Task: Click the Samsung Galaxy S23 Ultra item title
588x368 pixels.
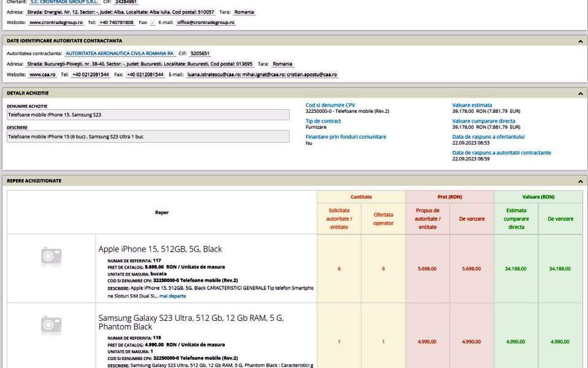Action: 191,323
